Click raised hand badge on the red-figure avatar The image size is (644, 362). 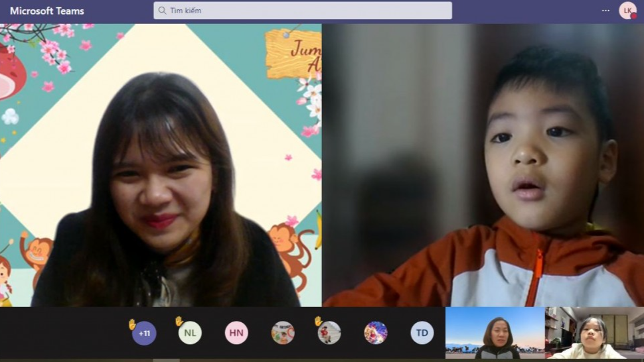tap(318, 322)
